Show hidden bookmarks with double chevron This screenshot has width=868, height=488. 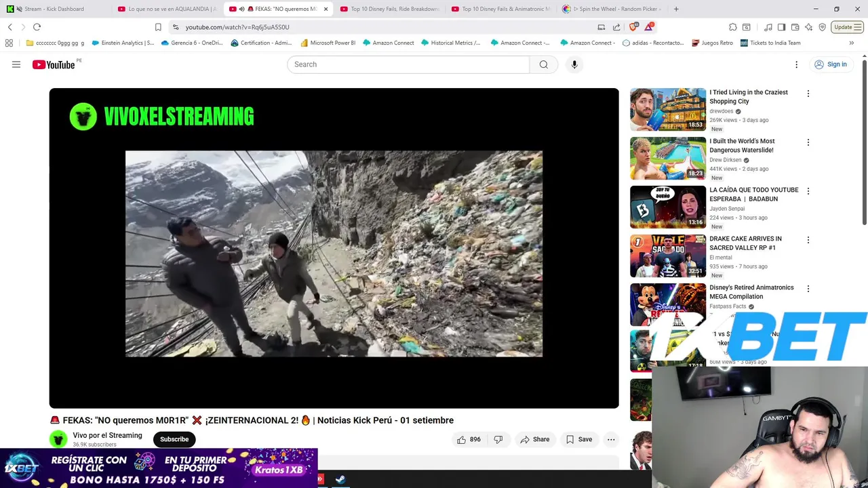point(851,43)
